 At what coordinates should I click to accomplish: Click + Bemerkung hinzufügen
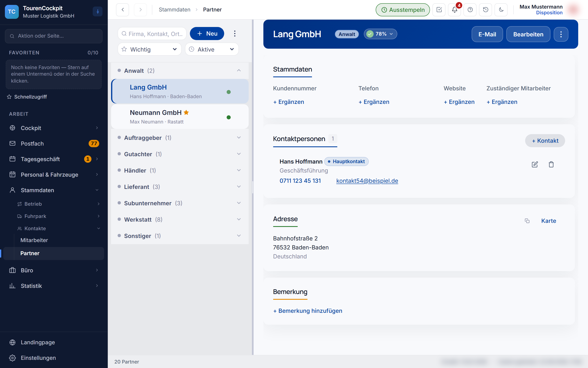pyautogui.click(x=308, y=311)
